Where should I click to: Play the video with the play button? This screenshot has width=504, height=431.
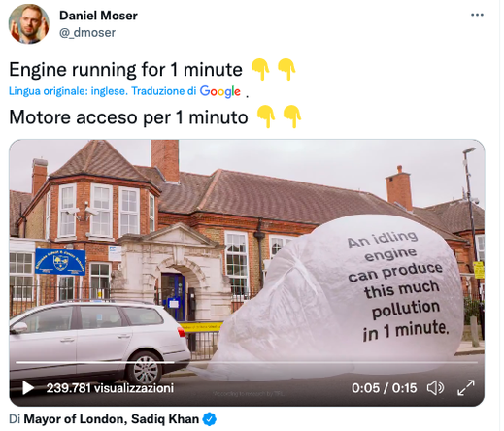(x=28, y=388)
